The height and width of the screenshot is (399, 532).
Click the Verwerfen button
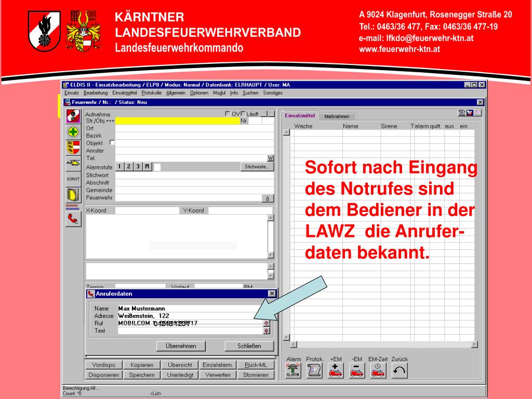pos(218,375)
